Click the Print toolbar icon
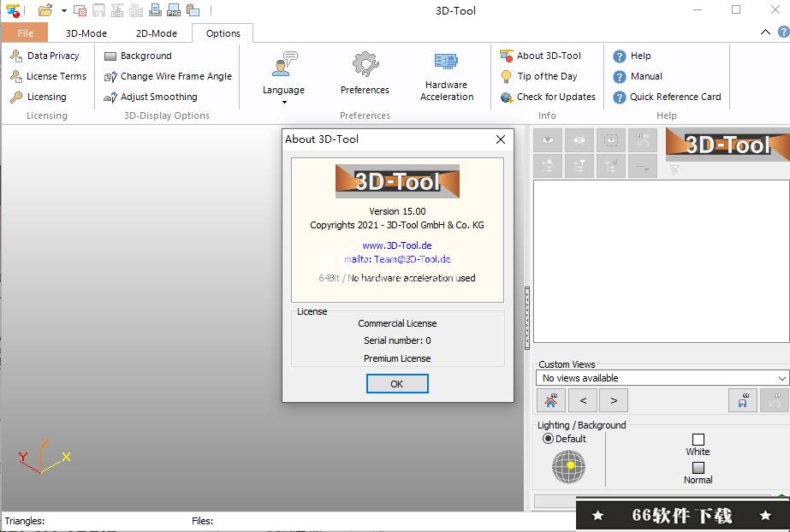 click(x=155, y=10)
